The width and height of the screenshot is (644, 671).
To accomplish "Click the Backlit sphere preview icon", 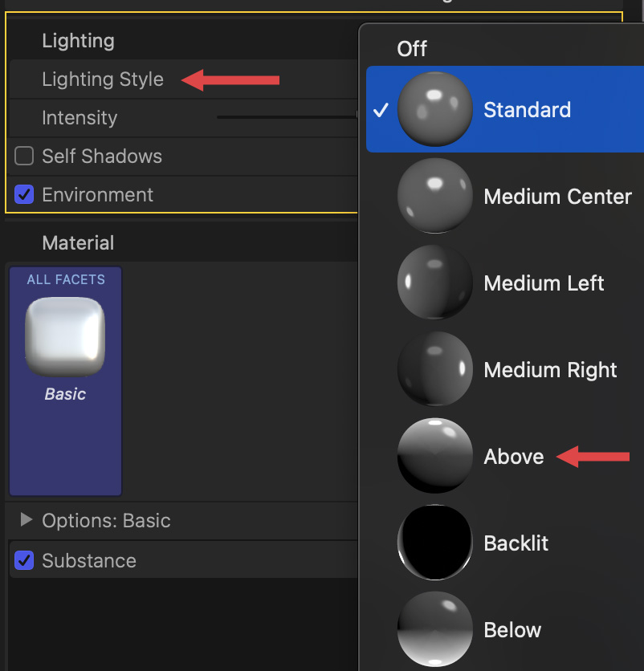I will [x=434, y=543].
